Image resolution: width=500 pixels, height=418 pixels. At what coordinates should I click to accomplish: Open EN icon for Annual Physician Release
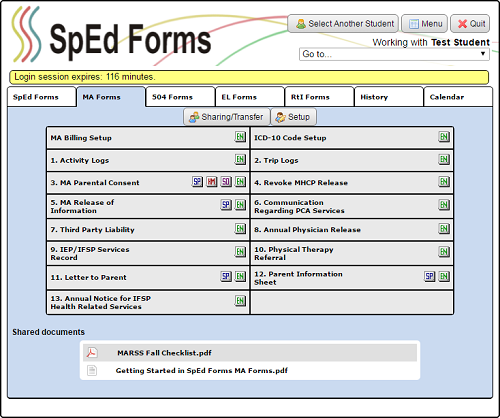444,229
